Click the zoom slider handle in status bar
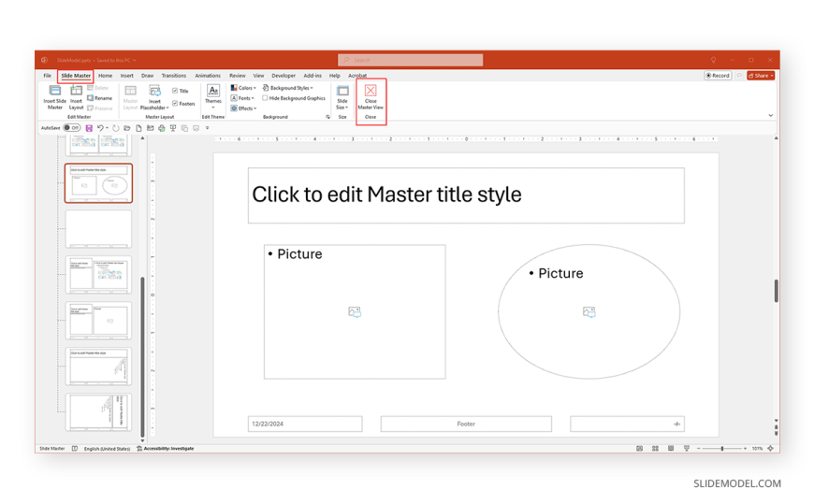 click(x=722, y=449)
